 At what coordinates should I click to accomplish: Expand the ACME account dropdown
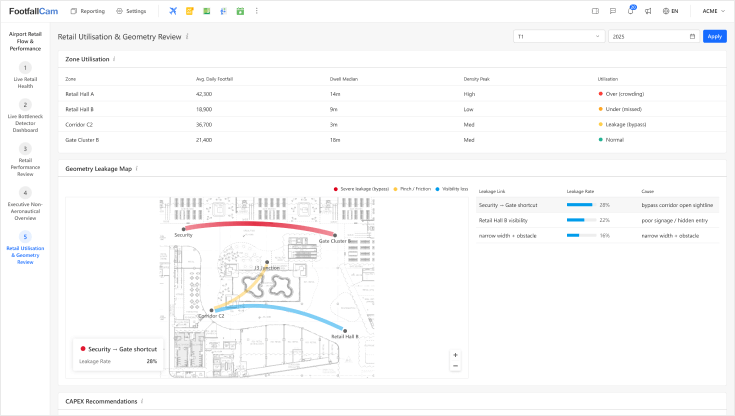713,11
